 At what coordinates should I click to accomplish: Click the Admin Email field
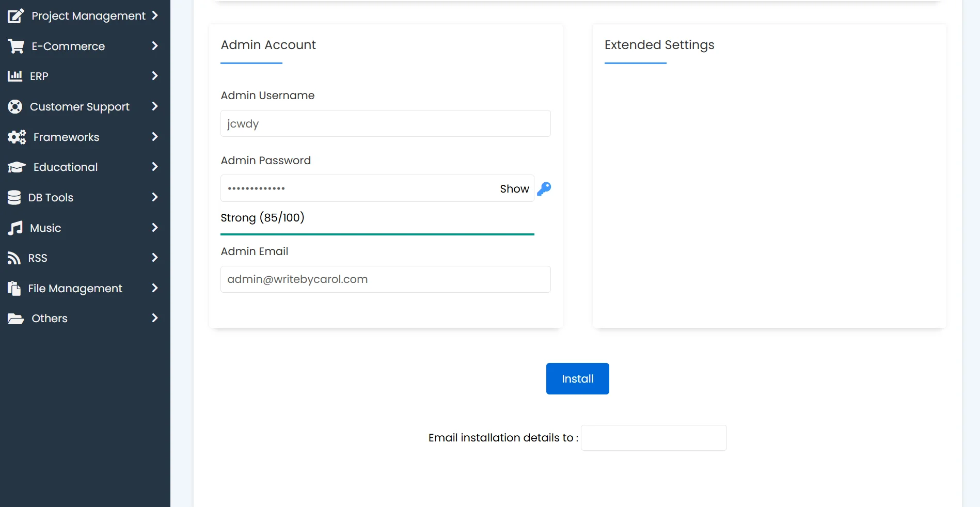(x=386, y=279)
